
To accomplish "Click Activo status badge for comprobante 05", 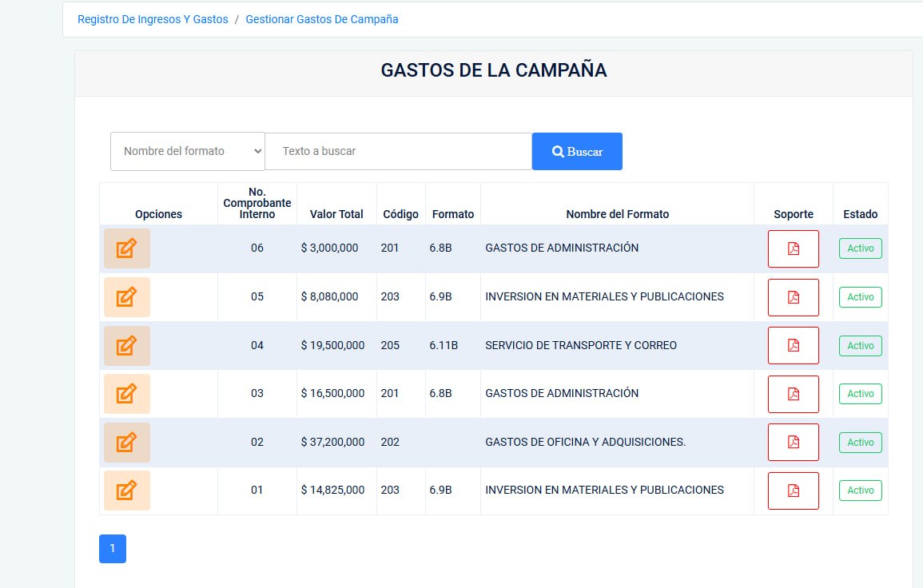I will point(860,297).
